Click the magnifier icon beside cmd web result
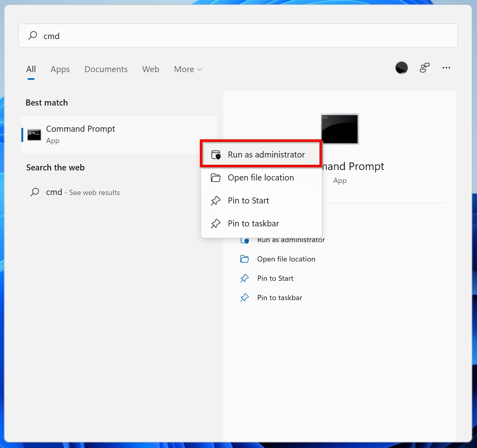Image resolution: width=477 pixels, height=448 pixels. coord(35,192)
